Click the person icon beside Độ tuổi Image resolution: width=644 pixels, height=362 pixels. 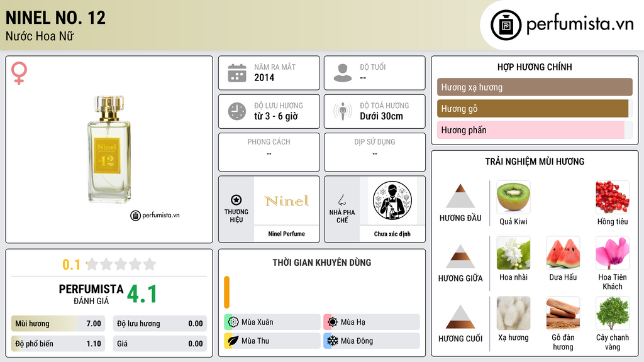[x=343, y=73]
